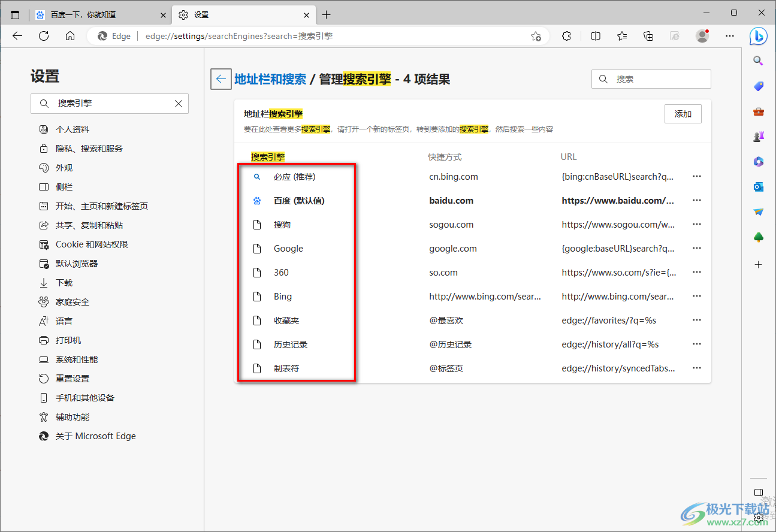
Task: Open the Favorites list icon
Action: 622,36
